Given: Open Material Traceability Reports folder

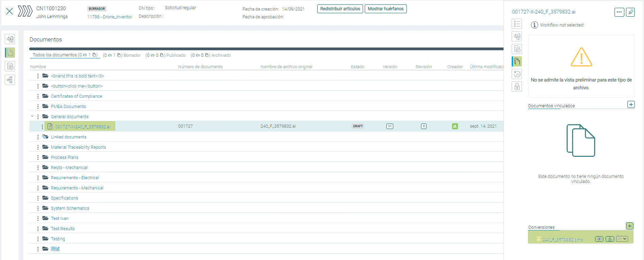Looking at the screenshot, I should coord(78,147).
